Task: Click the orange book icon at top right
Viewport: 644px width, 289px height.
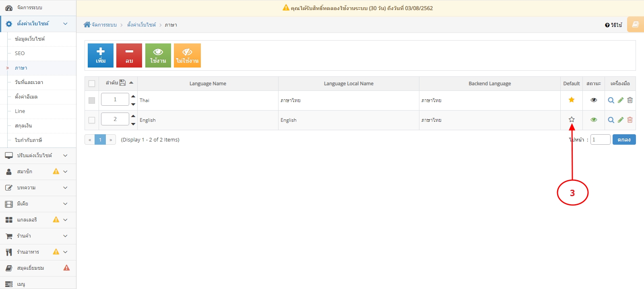Action: 636,25
